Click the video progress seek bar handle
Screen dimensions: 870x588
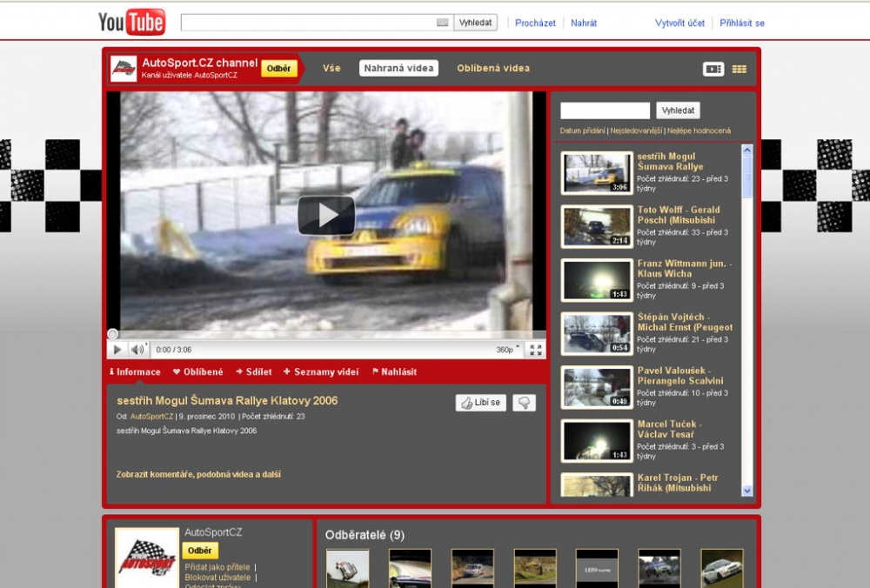(x=112, y=334)
